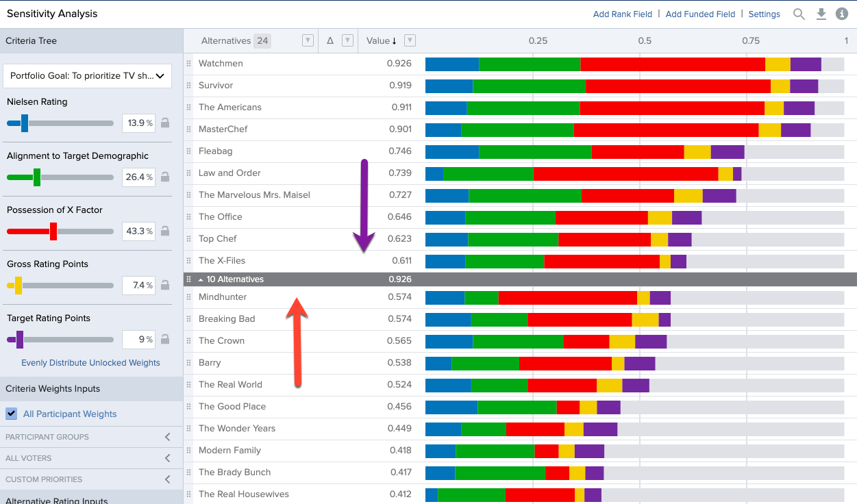The width and height of the screenshot is (857, 504).
Task: Select the drag handle for The Office
Action: point(188,217)
